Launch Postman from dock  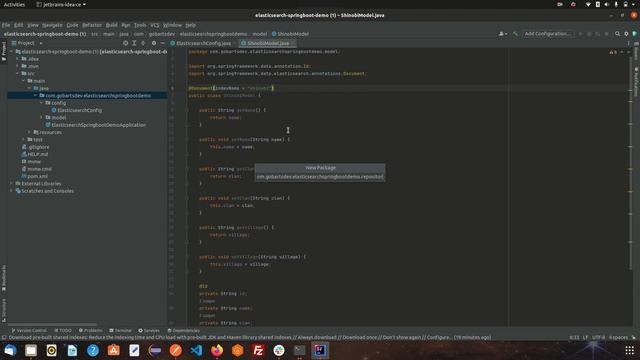tap(176, 350)
